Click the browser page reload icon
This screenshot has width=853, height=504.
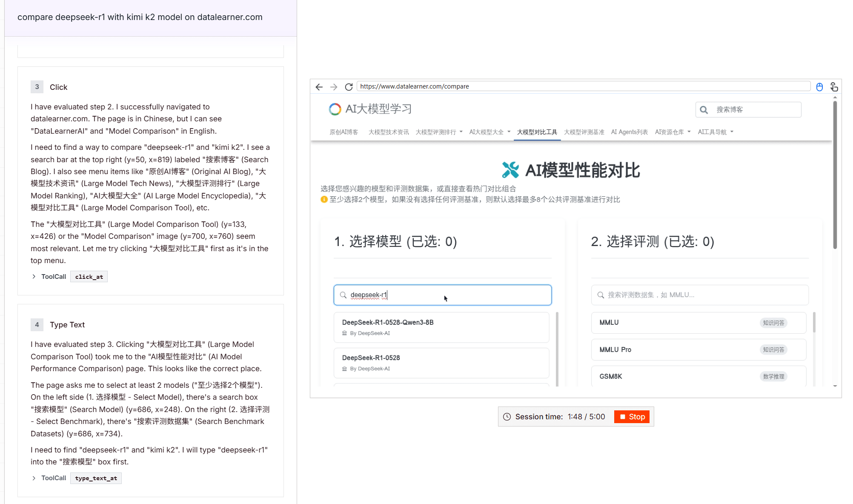pos(349,86)
